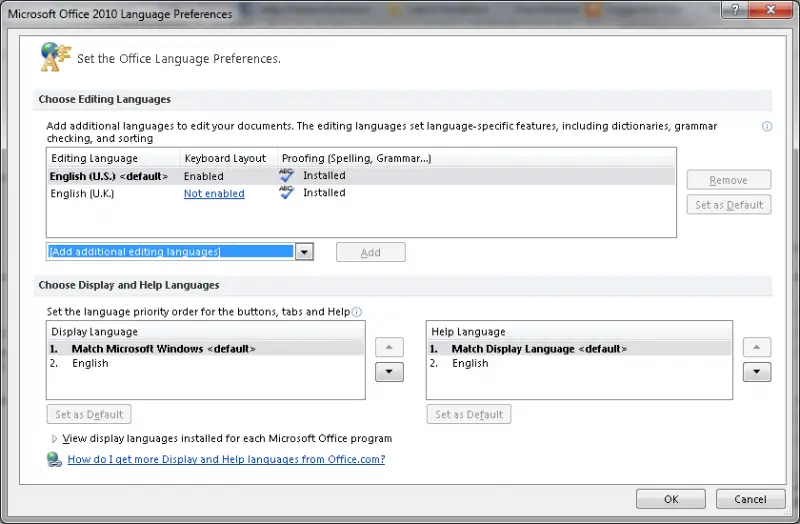Select English (U.K.) editing language row
The width and height of the screenshot is (800, 524).
[x=361, y=193]
